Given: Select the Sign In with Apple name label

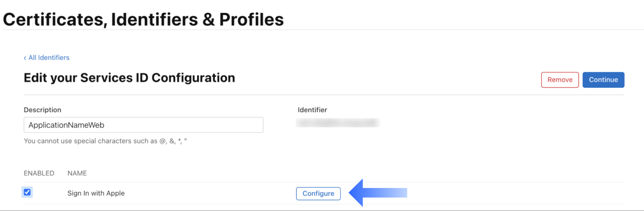Looking at the screenshot, I should [x=96, y=193].
